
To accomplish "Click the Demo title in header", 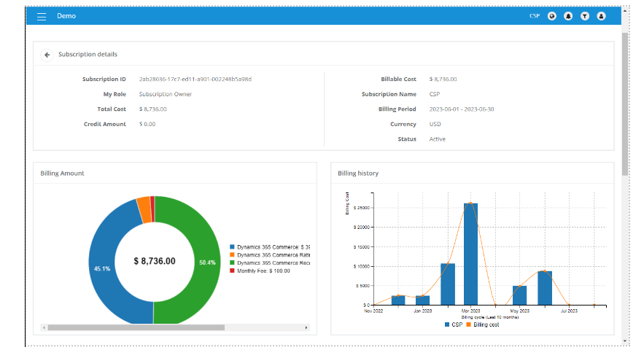I will (x=66, y=16).
